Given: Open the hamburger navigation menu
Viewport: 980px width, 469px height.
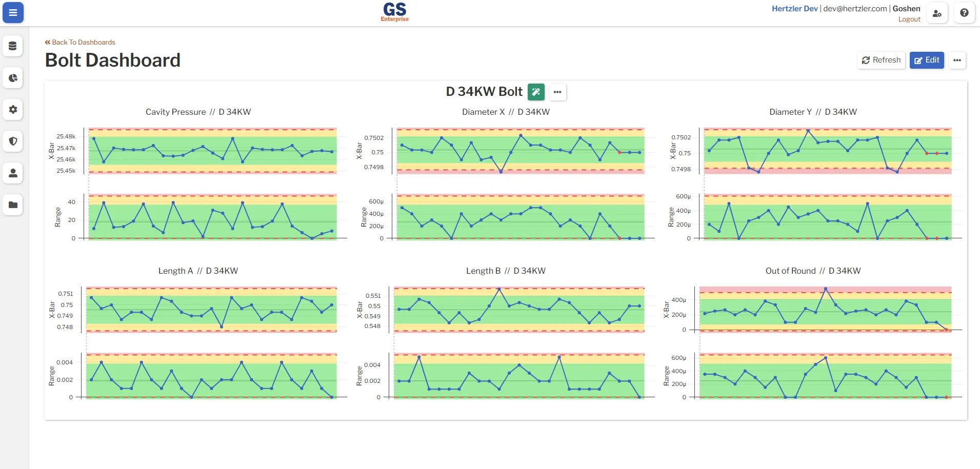Looking at the screenshot, I should point(13,13).
